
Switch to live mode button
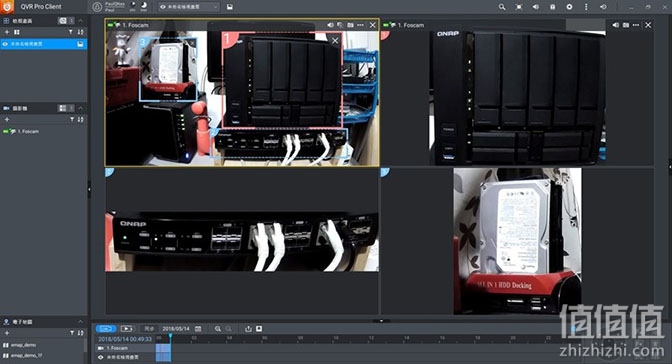[106, 328]
